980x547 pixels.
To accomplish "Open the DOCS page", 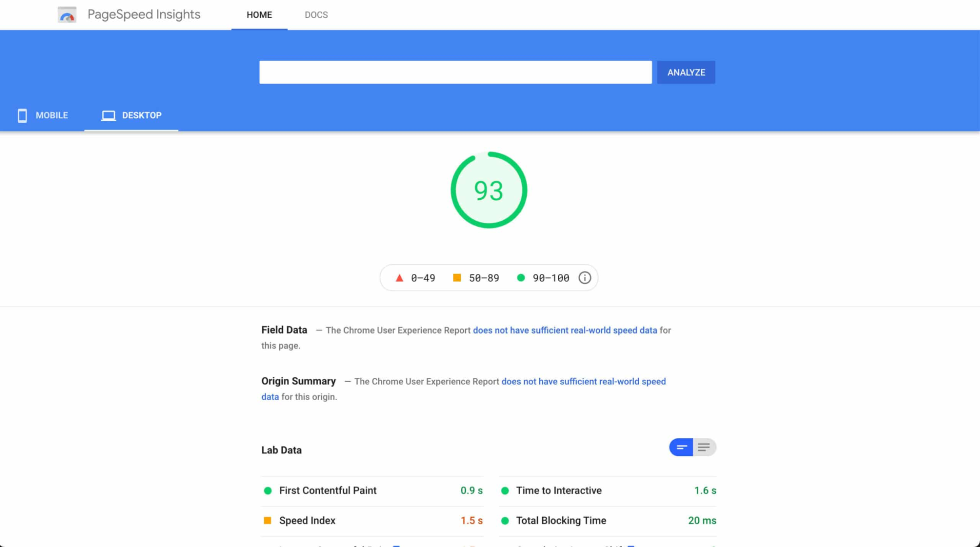I will tap(316, 15).
